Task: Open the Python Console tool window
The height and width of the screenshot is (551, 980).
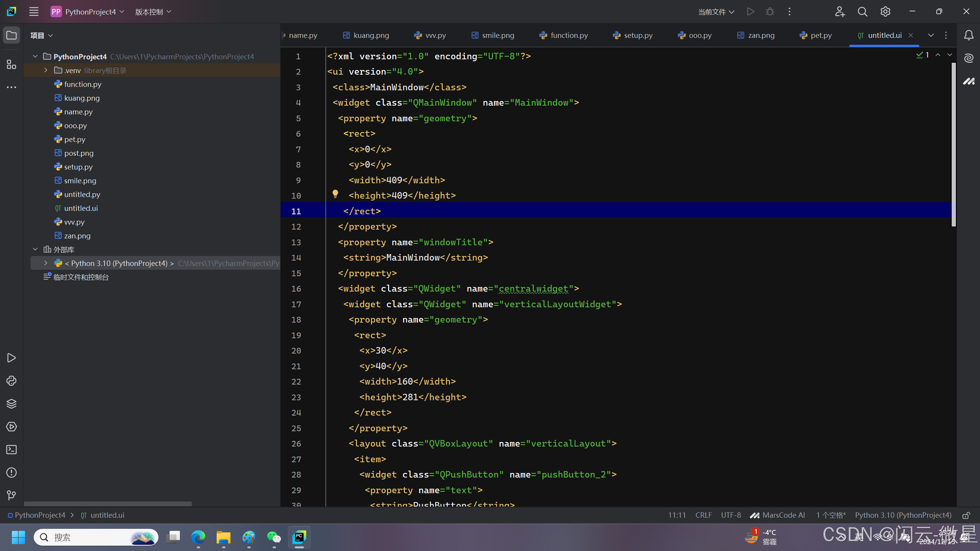Action: click(x=11, y=381)
